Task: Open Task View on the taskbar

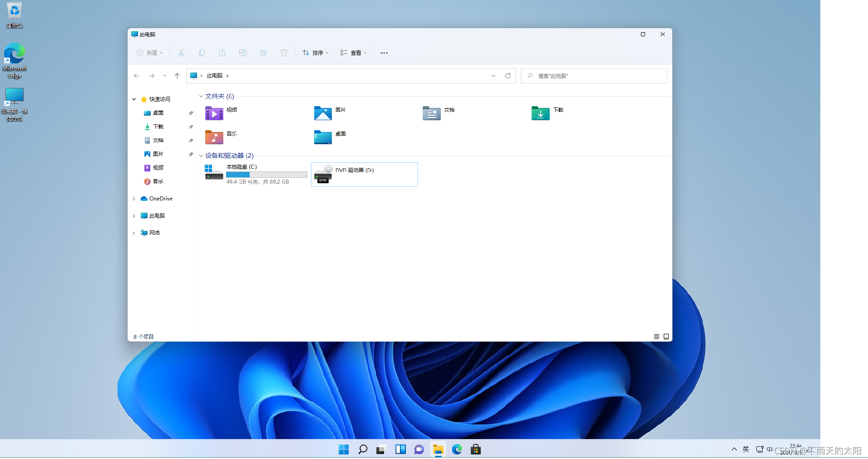Action: tap(381, 449)
